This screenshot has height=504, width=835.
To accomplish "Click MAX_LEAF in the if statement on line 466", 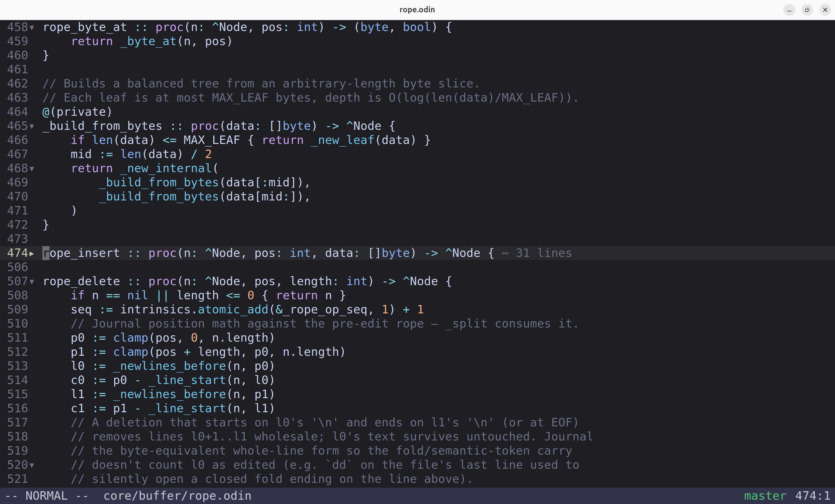I will pyautogui.click(x=212, y=140).
